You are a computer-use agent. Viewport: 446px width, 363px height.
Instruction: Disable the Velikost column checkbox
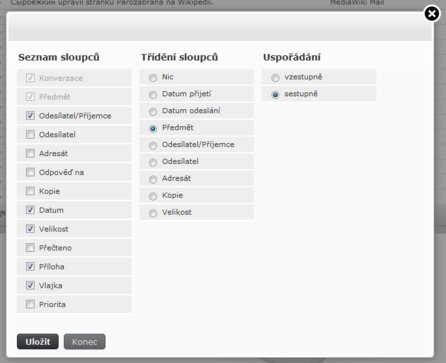tap(30, 229)
